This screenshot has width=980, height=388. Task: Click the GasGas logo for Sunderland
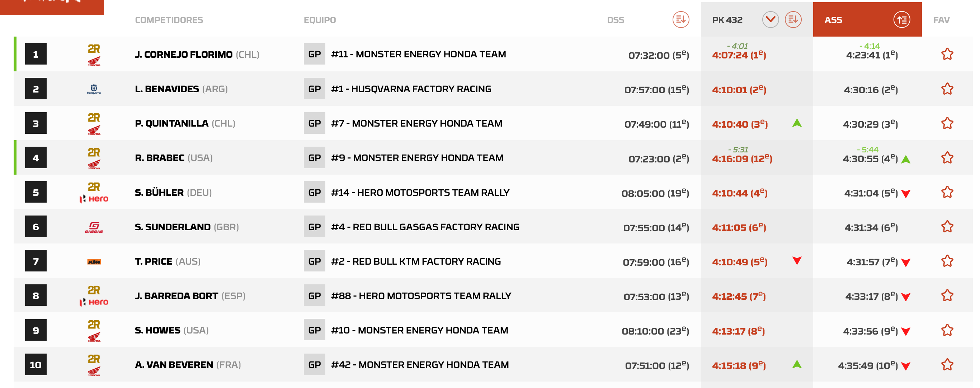[94, 227]
